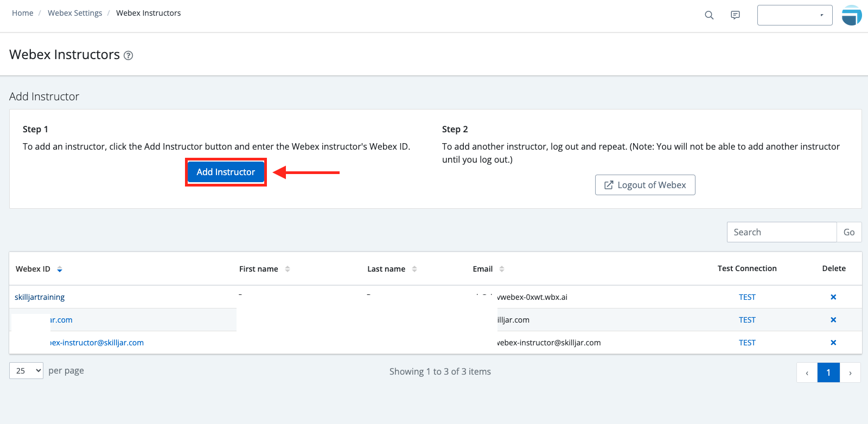Focus the Search input field
Image resolution: width=868 pixels, height=424 pixels.
click(782, 232)
